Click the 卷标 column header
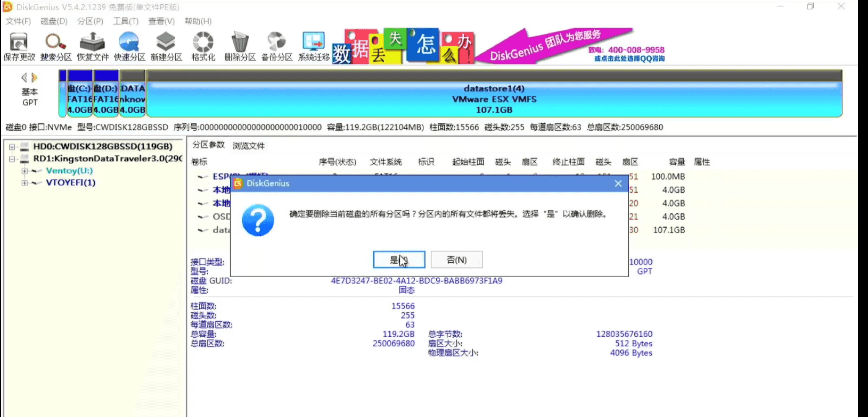 [199, 162]
